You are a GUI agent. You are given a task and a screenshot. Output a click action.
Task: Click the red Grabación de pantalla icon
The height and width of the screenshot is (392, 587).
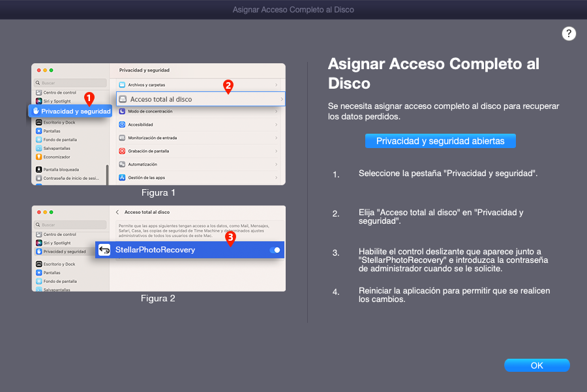pyautogui.click(x=122, y=151)
